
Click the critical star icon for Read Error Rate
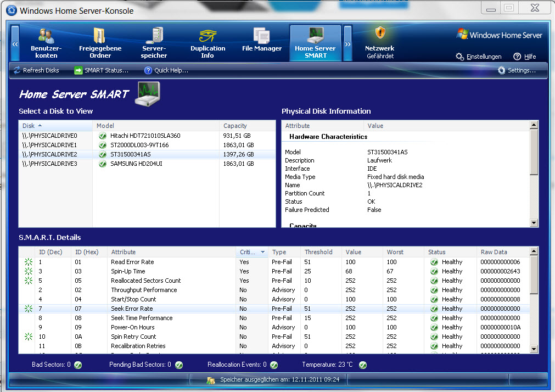pyautogui.click(x=29, y=262)
